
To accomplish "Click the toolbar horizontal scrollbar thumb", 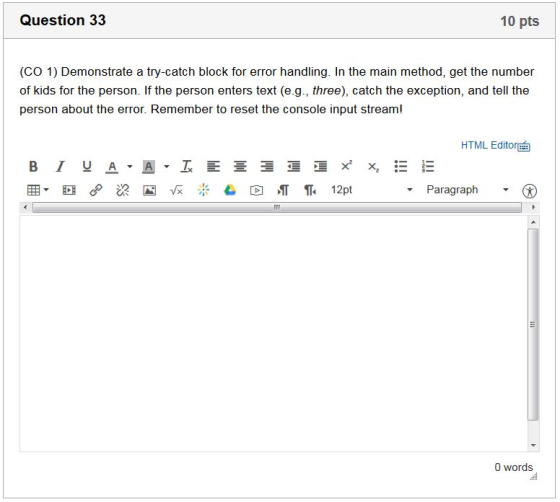I will click(x=277, y=207).
